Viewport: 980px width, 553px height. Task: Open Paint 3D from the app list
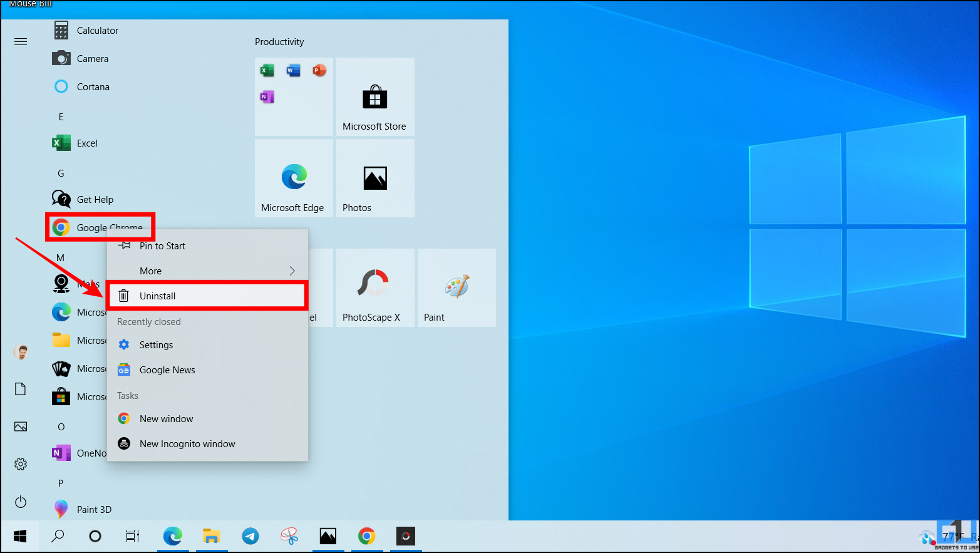pyautogui.click(x=83, y=509)
